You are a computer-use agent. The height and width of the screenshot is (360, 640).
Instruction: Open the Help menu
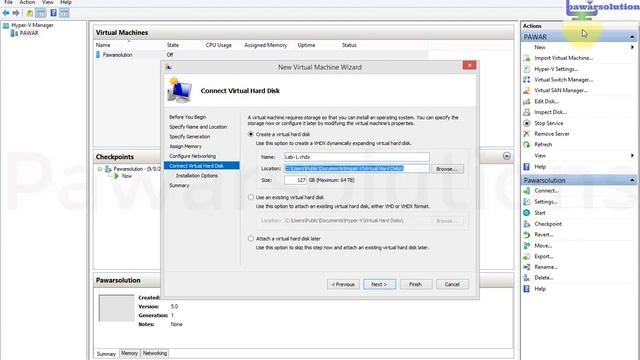66,2
